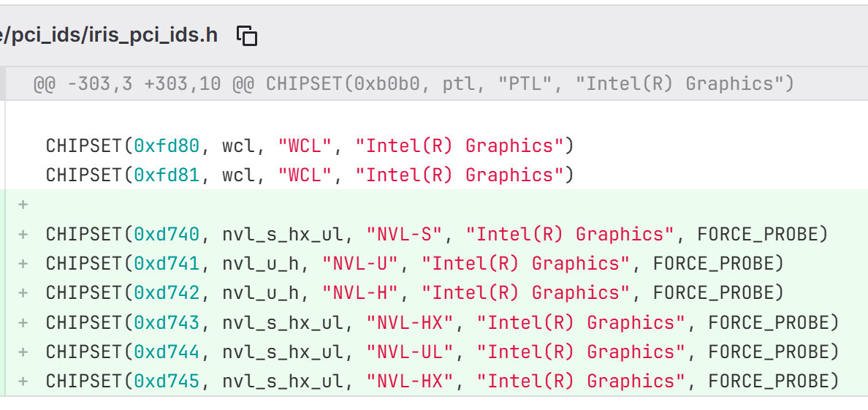Click the "NVL-UL" string literal
868x410 pixels.
(411, 352)
